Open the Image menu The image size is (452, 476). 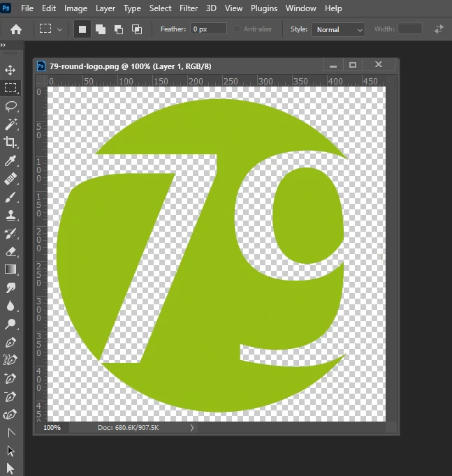click(x=75, y=8)
